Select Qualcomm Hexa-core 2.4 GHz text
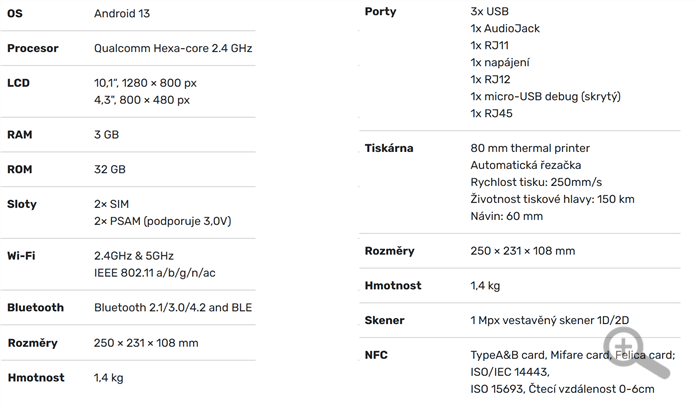 pyautogui.click(x=173, y=48)
